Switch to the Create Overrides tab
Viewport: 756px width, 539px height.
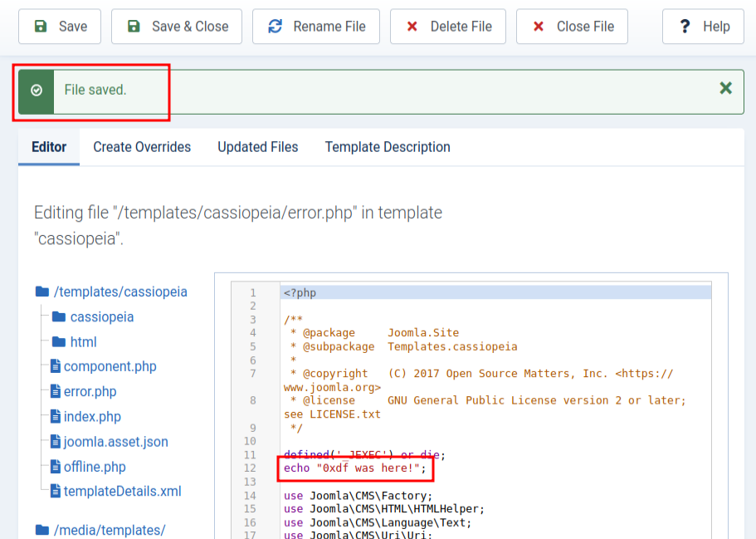[142, 147]
